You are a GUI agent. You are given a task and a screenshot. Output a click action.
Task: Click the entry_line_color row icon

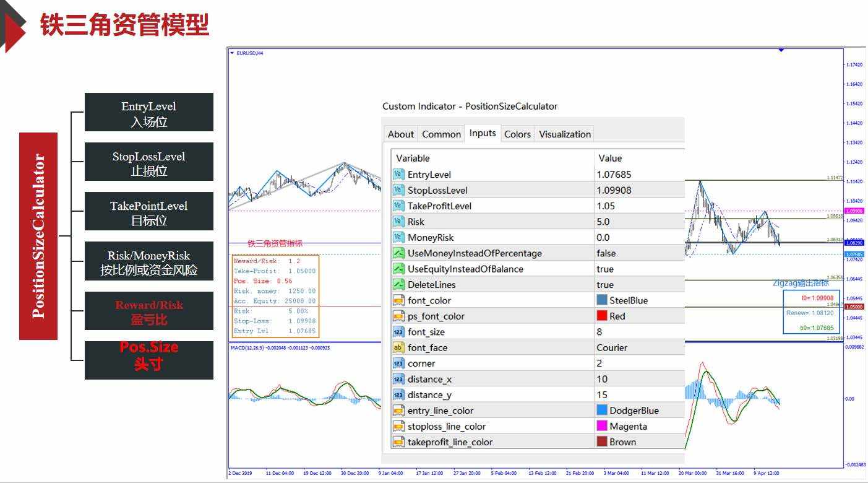pyautogui.click(x=399, y=411)
